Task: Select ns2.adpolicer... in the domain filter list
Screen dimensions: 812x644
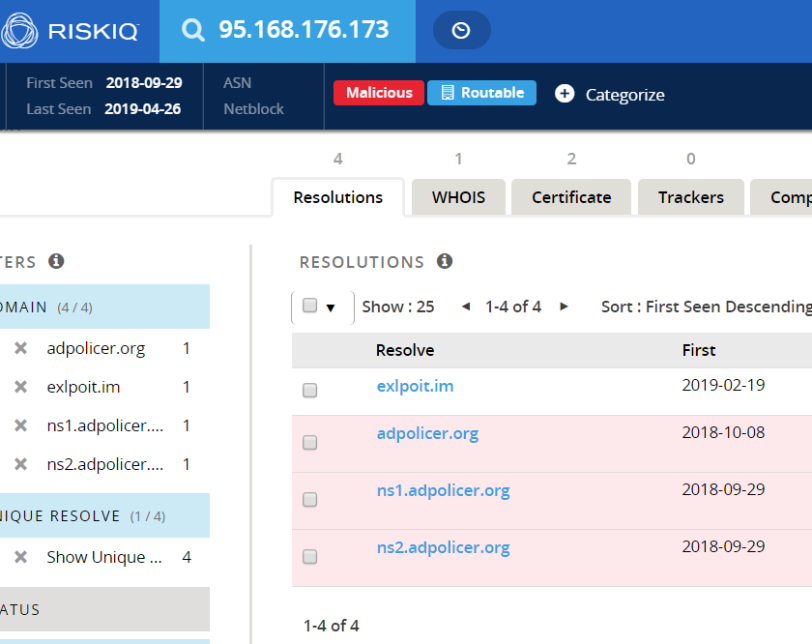Action: click(x=105, y=464)
